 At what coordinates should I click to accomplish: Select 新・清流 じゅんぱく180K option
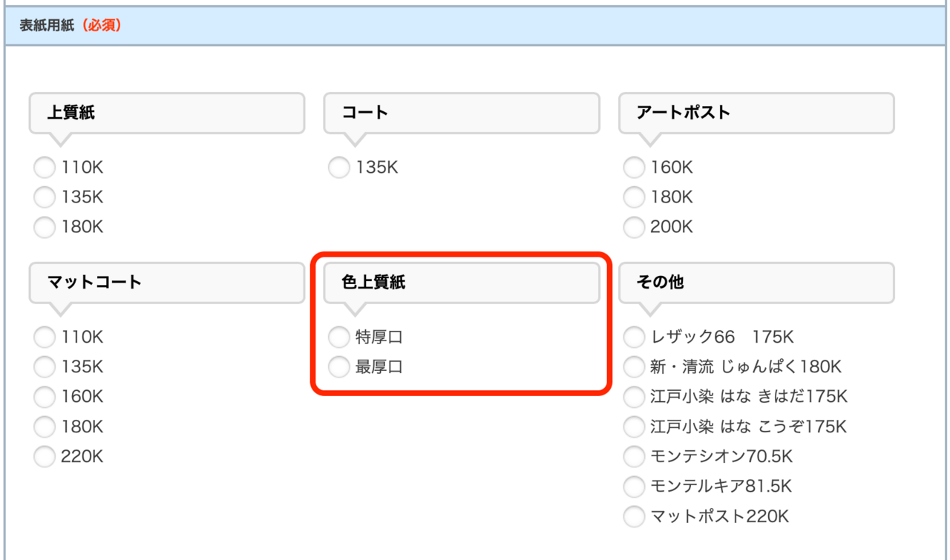pyautogui.click(x=634, y=366)
